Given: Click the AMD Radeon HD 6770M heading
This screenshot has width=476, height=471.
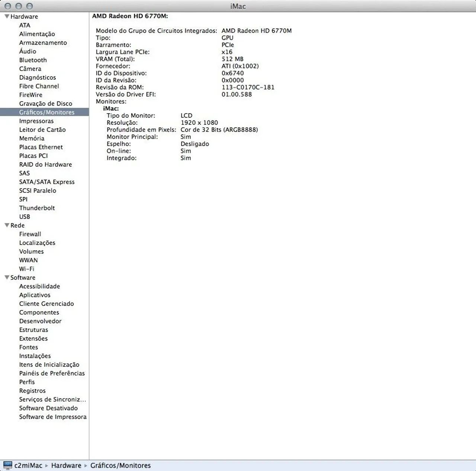Looking at the screenshot, I should click(130, 16).
